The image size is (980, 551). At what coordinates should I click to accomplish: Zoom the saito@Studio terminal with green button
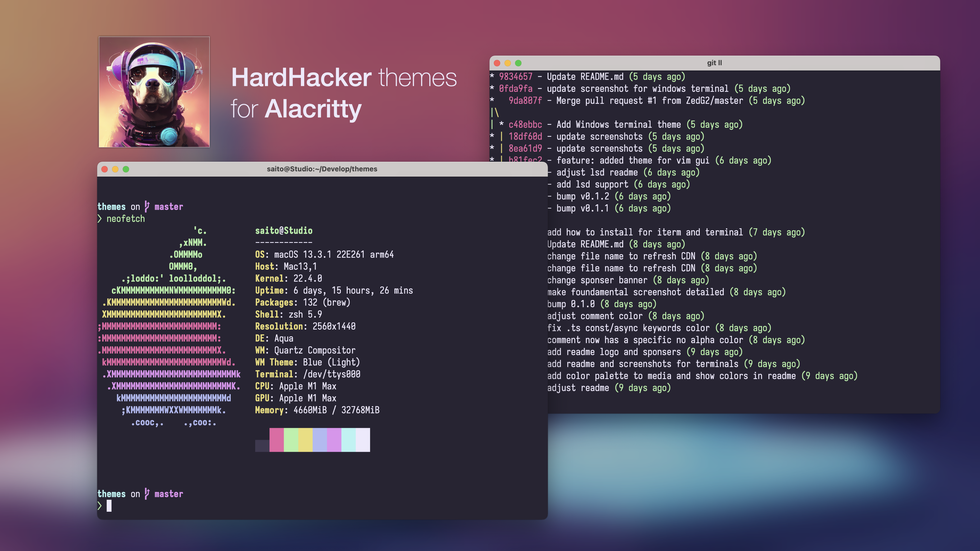click(126, 169)
